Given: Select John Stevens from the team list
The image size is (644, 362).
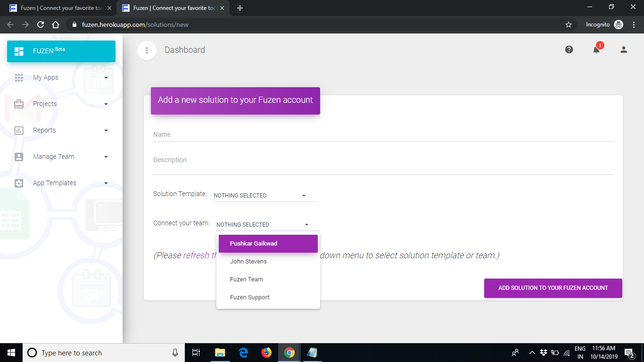Looking at the screenshot, I should (268, 262).
